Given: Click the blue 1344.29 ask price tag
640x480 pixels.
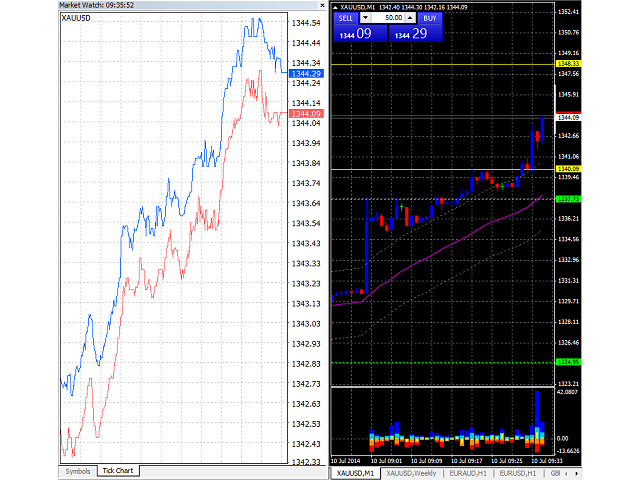Looking at the screenshot, I should point(306,74).
